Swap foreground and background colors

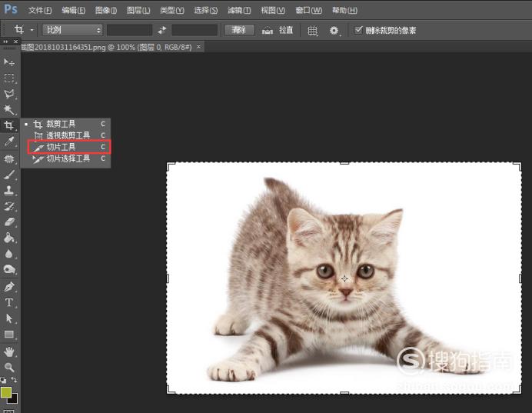click(x=14, y=379)
